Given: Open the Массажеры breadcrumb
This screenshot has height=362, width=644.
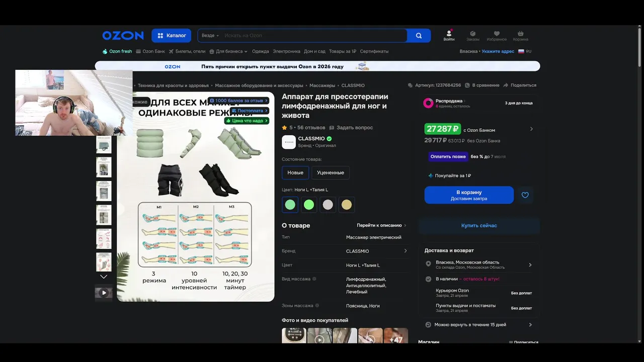Looking at the screenshot, I should point(322,85).
